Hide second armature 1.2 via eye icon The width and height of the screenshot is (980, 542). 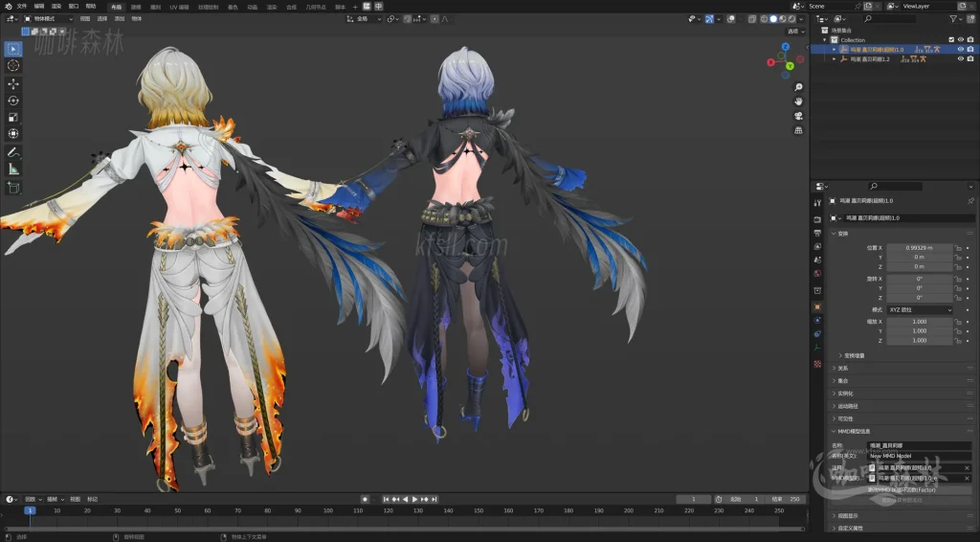[x=961, y=58]
